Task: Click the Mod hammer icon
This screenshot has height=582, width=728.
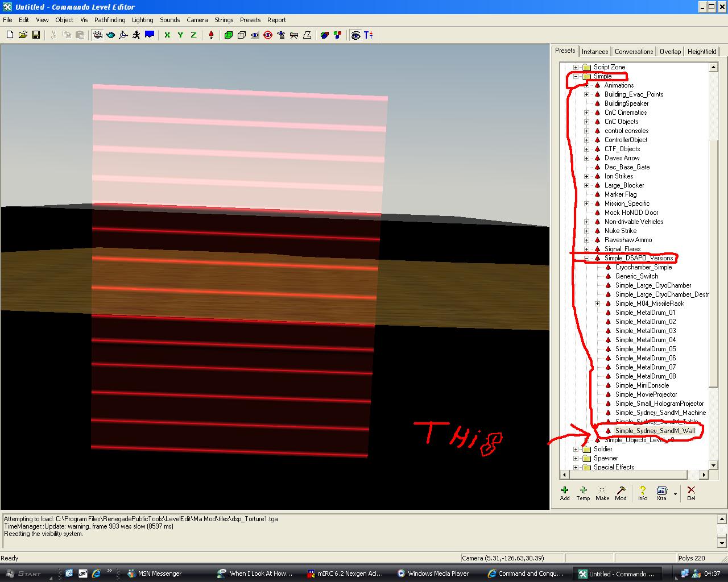Action: click(621, 493)
